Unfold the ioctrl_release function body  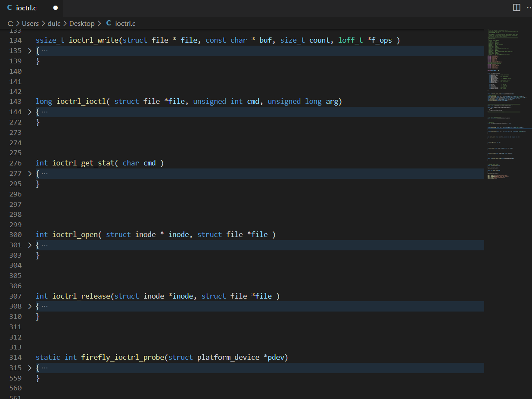tap(29, 306)
